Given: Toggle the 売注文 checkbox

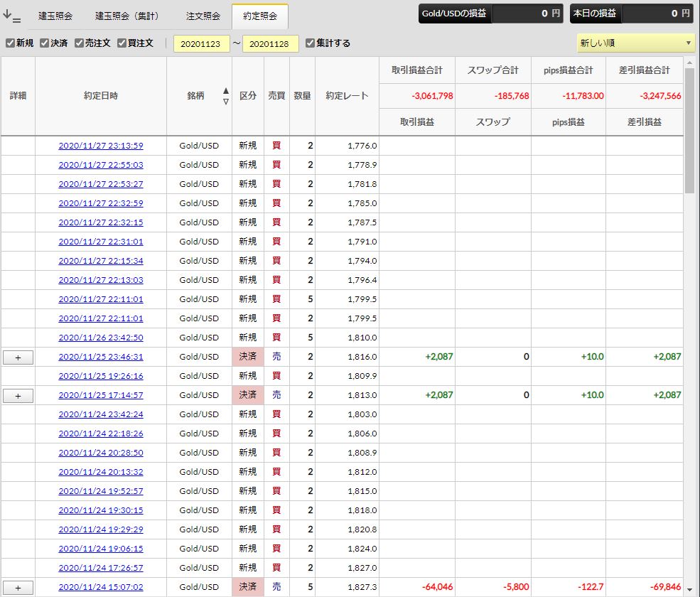Looking at the screenshot, I should point(79,43).
